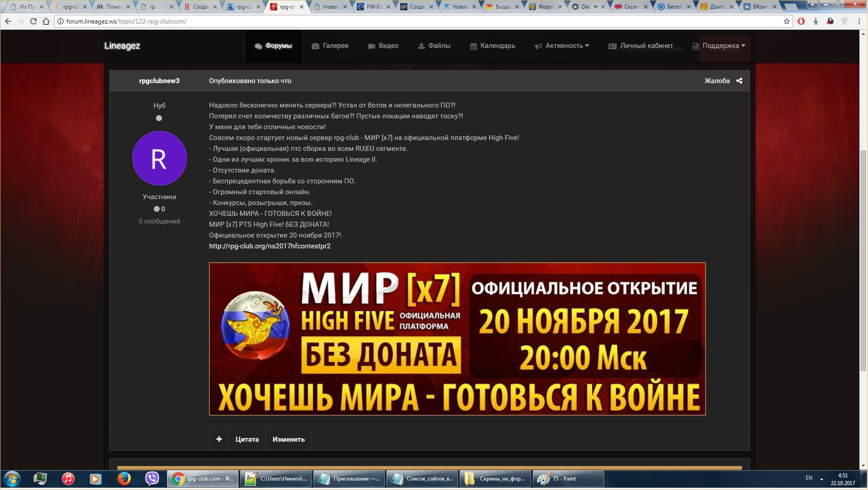Launch Firefox from the taskbar
Viewport: 868px width, 490px height.
click(x=124, y=479)
